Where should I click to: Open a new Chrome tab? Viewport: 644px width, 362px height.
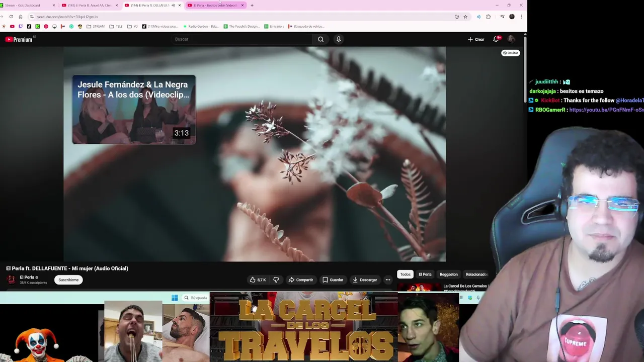pos(252,5)
